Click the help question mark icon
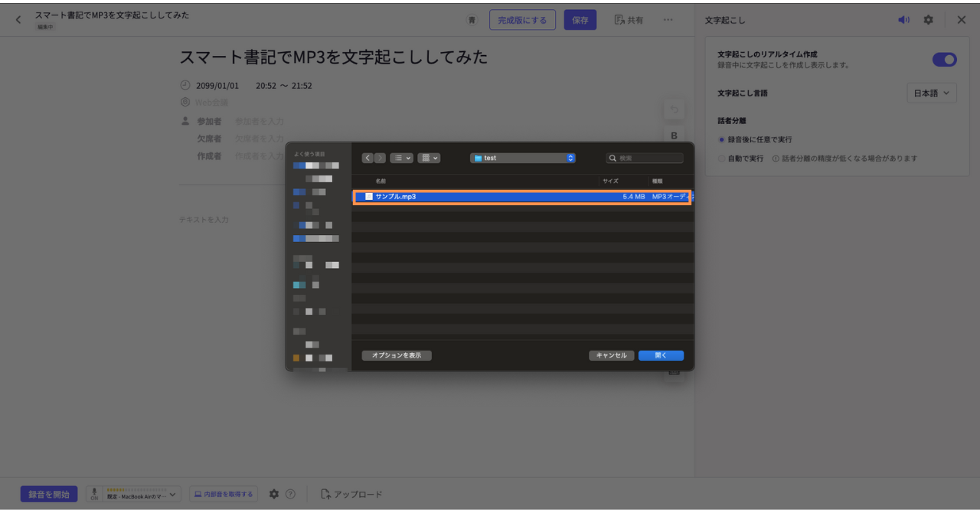This screenshot has width=980, height=513. click(x=290, y=495)
